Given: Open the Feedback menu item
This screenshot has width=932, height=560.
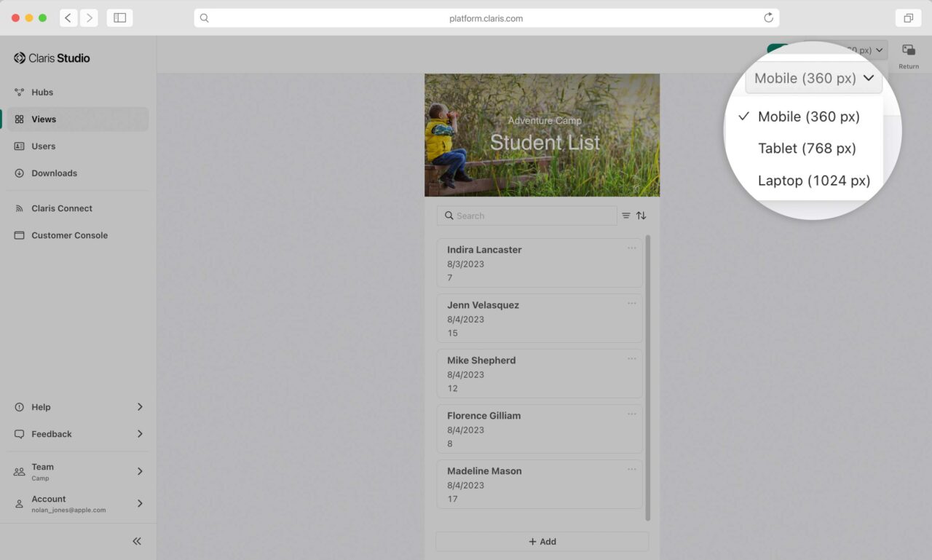Looking at the screenshot, I should tap(51, 433).
